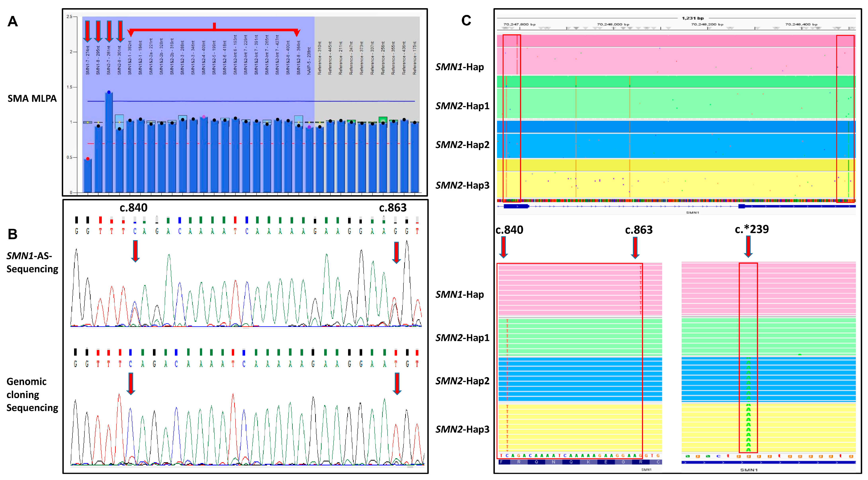Click the 'Reference - 445nt' probe label
Screen dimensions: 868x480
(330, 58)
